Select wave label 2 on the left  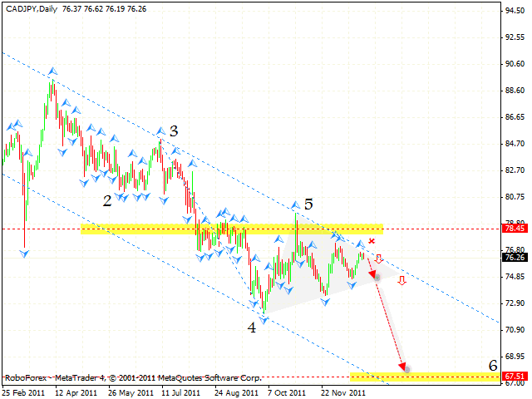106,200
